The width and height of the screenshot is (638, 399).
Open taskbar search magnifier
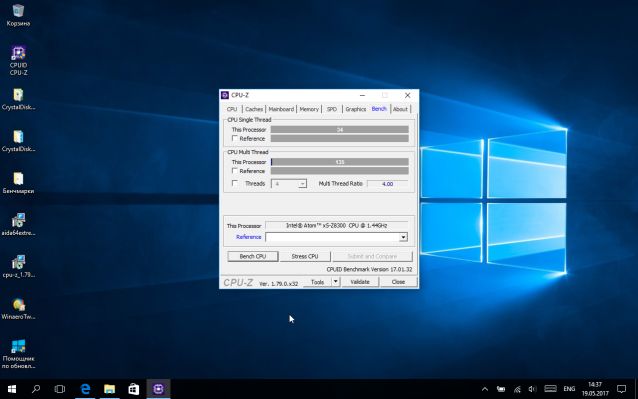pos(36,389)
